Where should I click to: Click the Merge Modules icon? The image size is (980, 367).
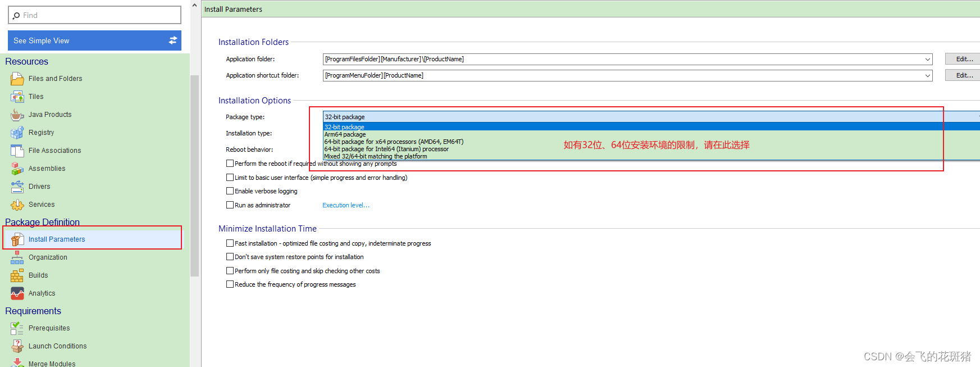(x=17, y=363)
